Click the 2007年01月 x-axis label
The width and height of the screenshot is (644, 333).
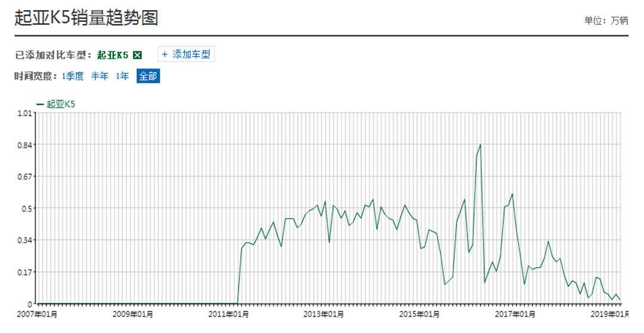pyautogui.click(x=37, y=313)
